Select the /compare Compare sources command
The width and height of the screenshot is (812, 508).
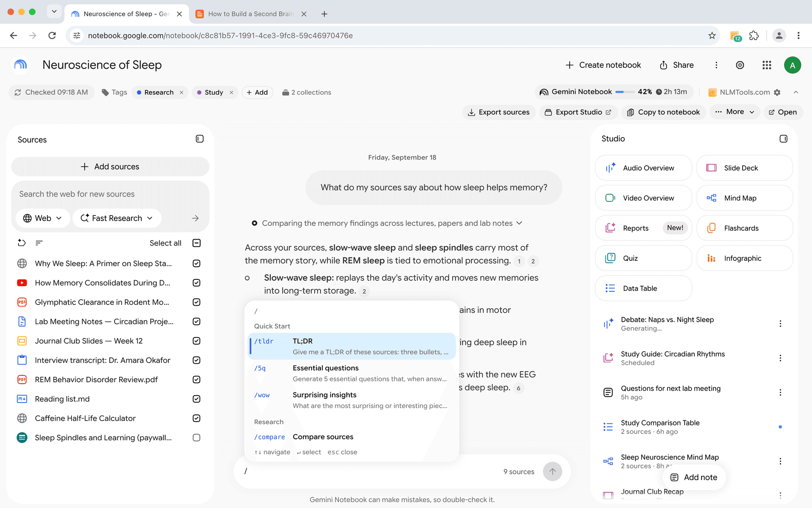[352, 437]
